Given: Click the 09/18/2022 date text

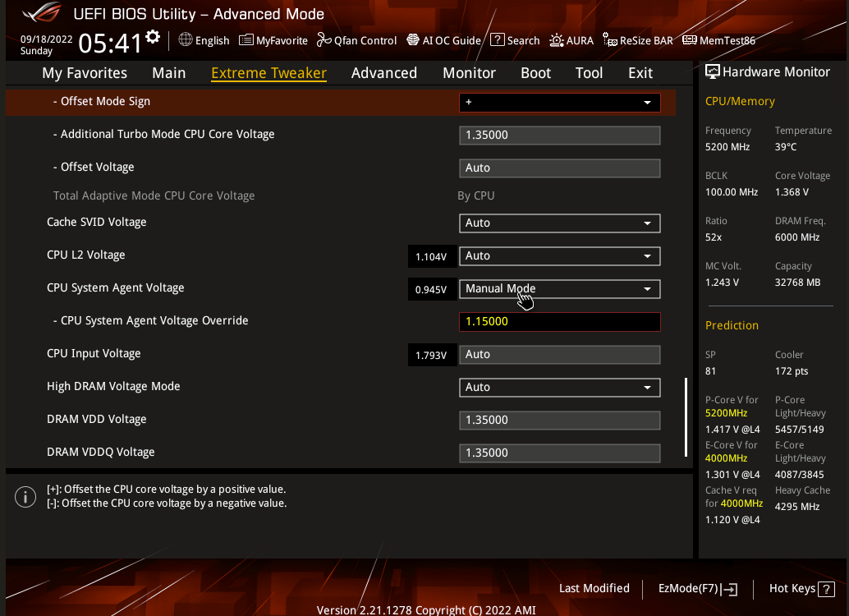Looking at the screenshot, I should click(x=47, y=39).
